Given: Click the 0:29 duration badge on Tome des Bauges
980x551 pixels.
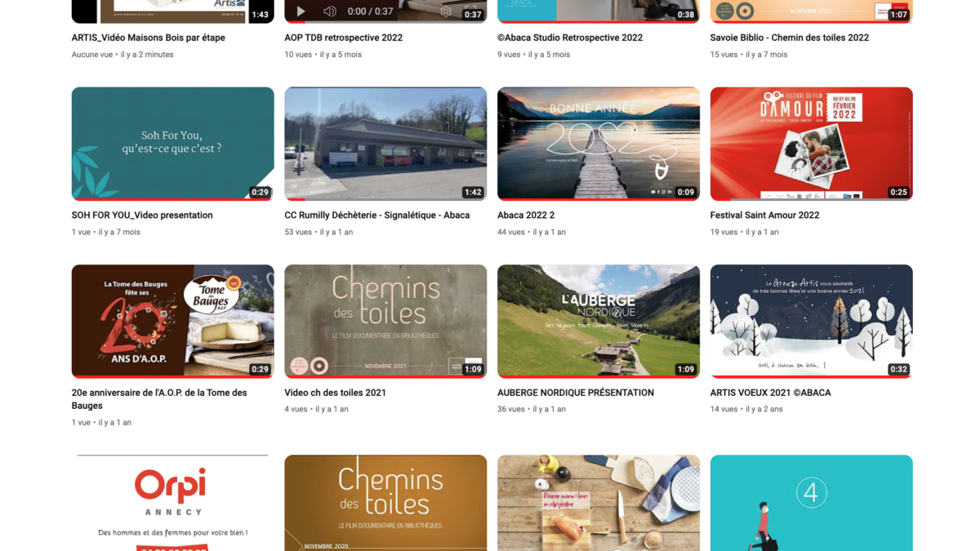Looking at the screenshot, I should click(x=261, y=370).
